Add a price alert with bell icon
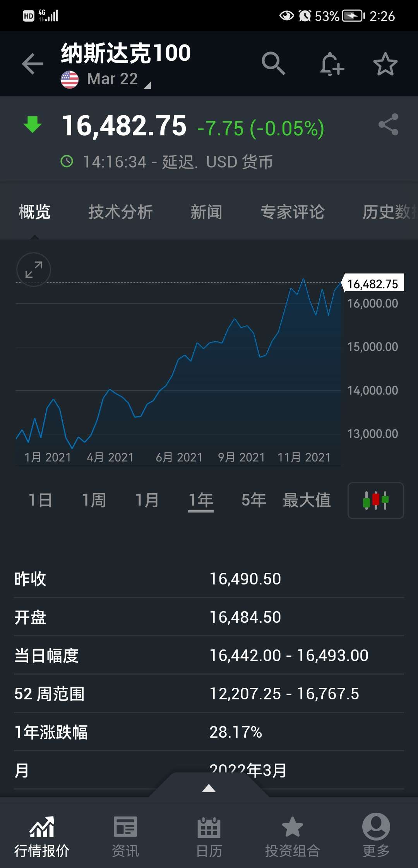Screen dimensions: 418x868 332,64
